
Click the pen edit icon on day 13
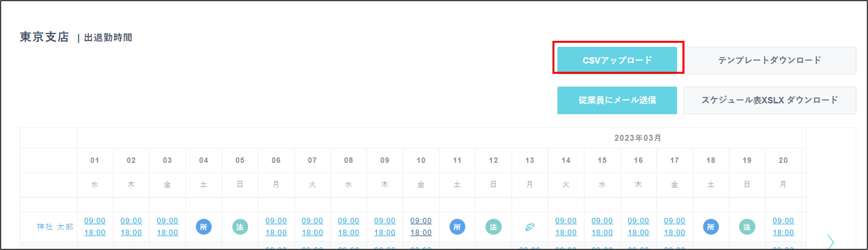530,227
